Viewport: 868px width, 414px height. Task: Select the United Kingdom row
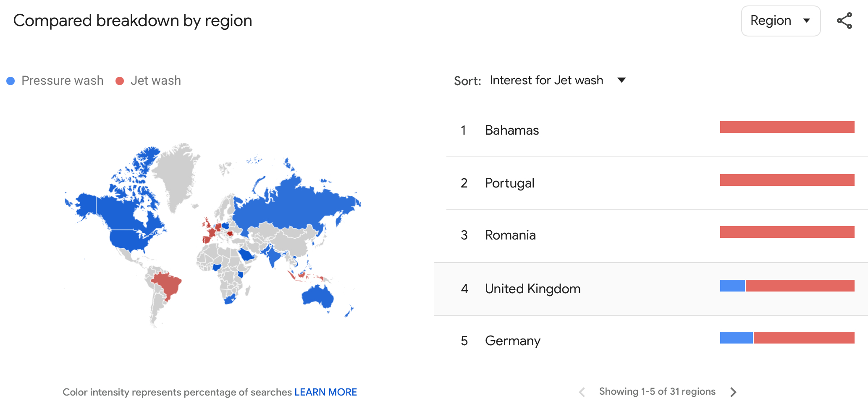point(650,289)
